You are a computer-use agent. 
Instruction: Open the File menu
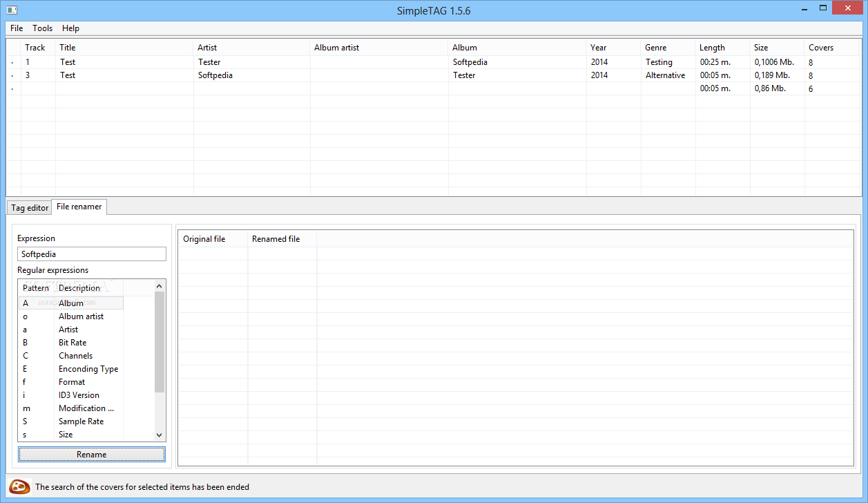tap(17, 28)
